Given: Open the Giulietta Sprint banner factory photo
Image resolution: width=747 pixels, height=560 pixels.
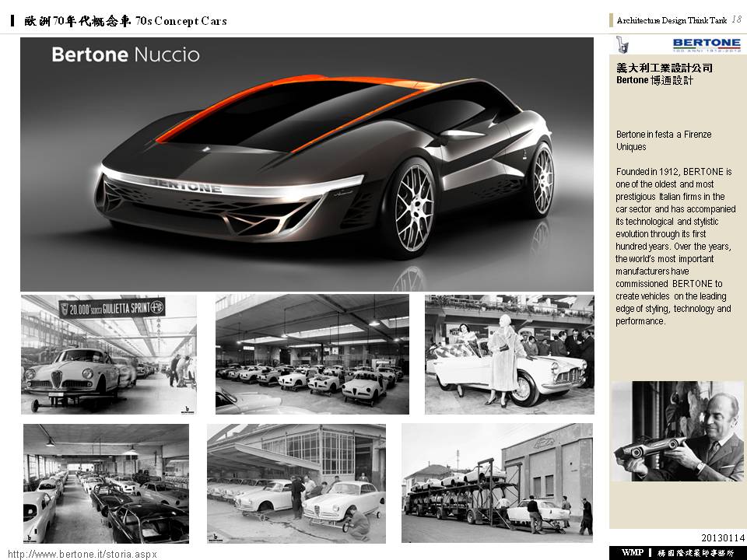Looking at the screenshot, I should [x=109, y=354].
